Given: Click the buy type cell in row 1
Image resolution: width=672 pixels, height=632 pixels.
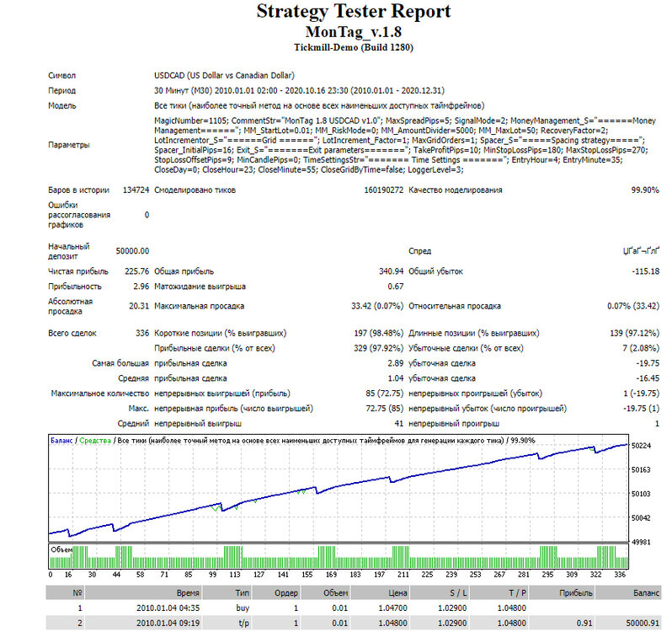Looking at the screenshot, I should (243, 608).
